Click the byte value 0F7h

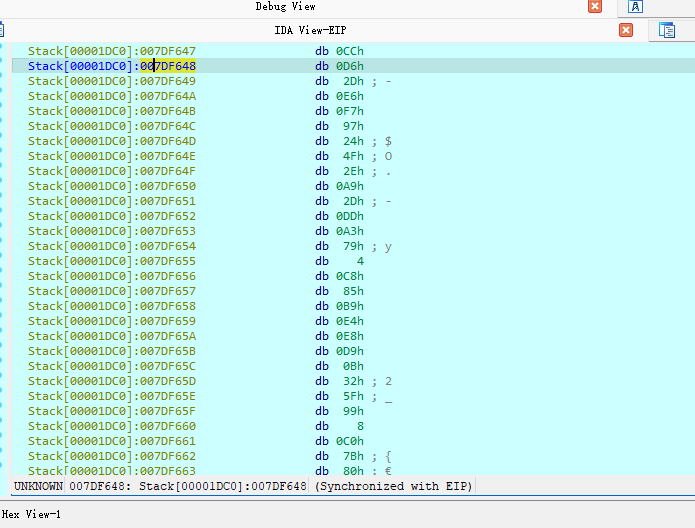[350, 111]
